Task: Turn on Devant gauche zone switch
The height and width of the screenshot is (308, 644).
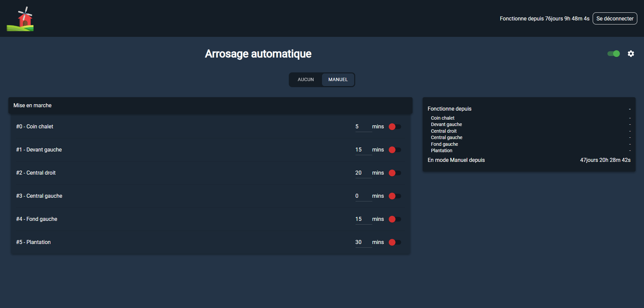Action: pos(395,150)
